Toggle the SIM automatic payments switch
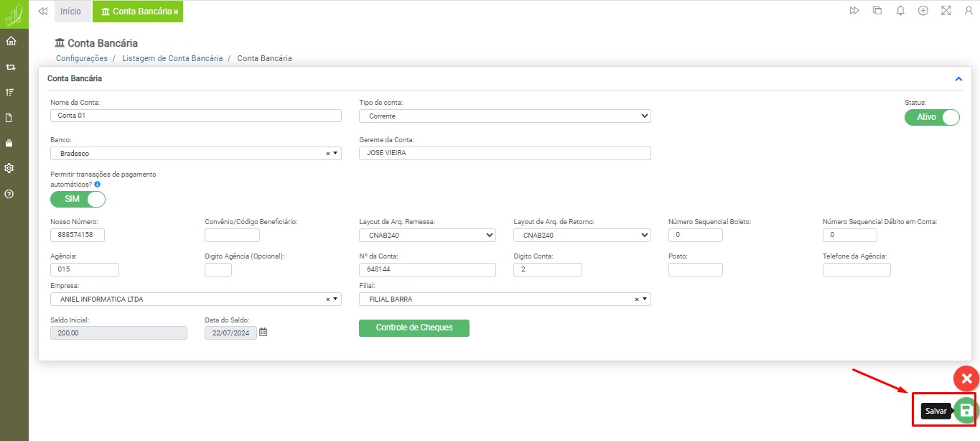 (x=78, y=199)
